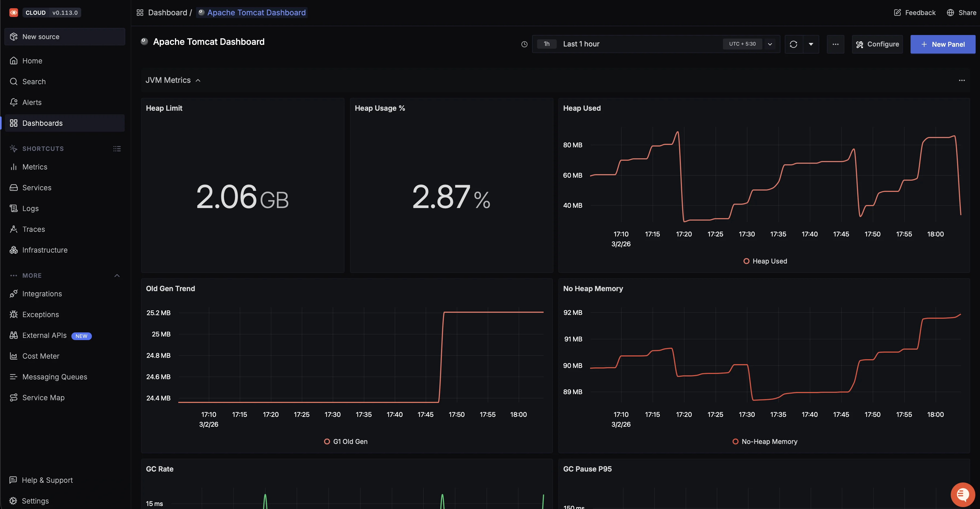Toggle the G1 Old Gen legend series
The image size is (980, 509).
350,441
